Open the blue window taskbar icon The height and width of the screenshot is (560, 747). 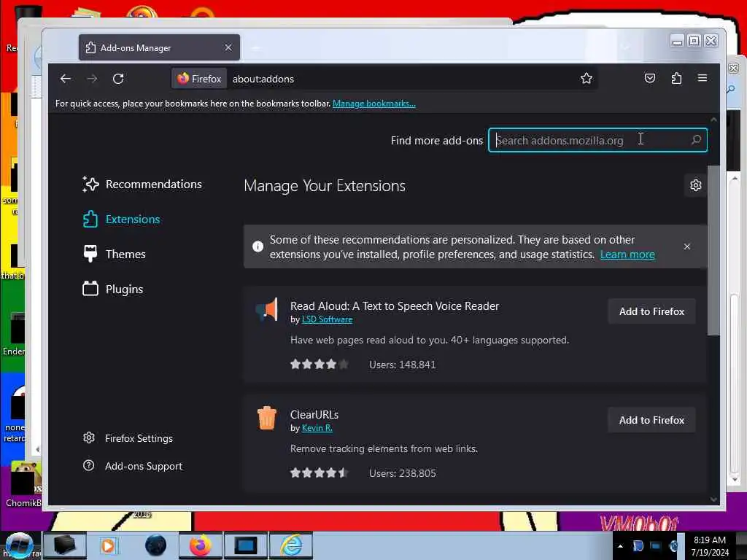click(246, 545)
